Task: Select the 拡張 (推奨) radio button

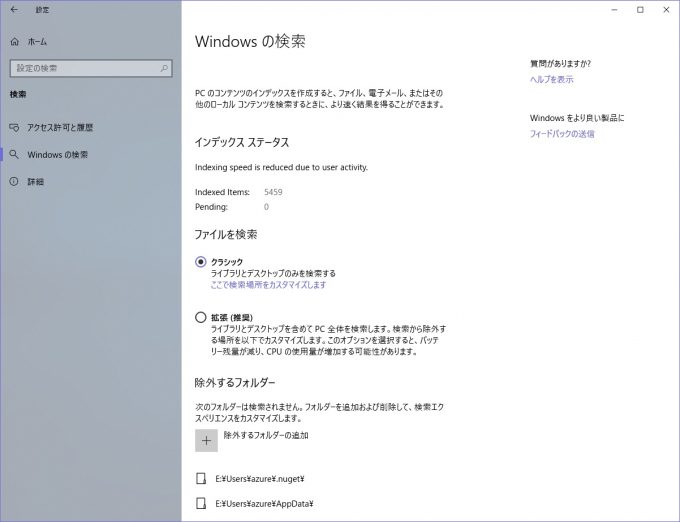Action: 200,317
